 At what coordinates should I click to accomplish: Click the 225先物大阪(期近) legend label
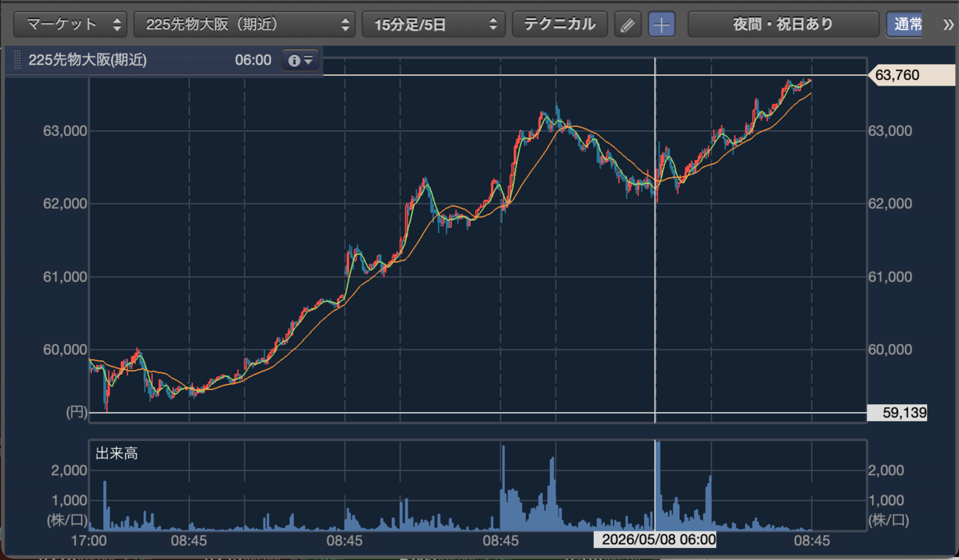pyautogui.click(x=87, y=60)
